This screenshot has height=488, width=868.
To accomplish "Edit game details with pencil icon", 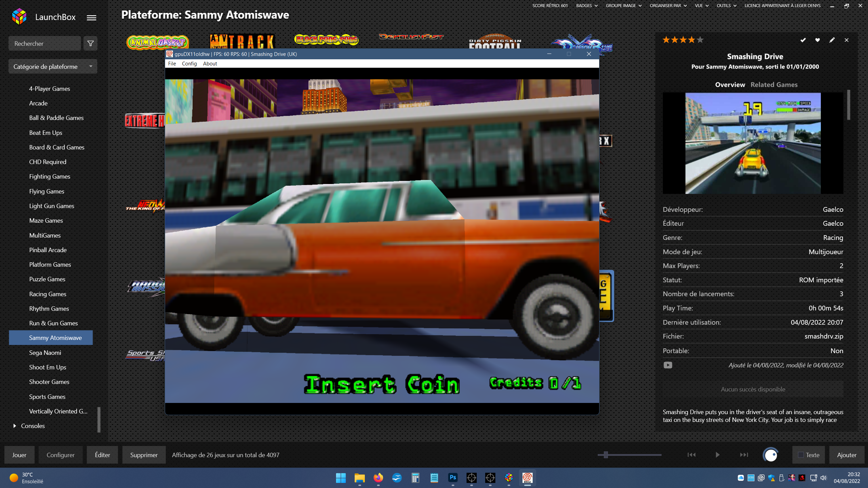I will [x=832, y=40].
